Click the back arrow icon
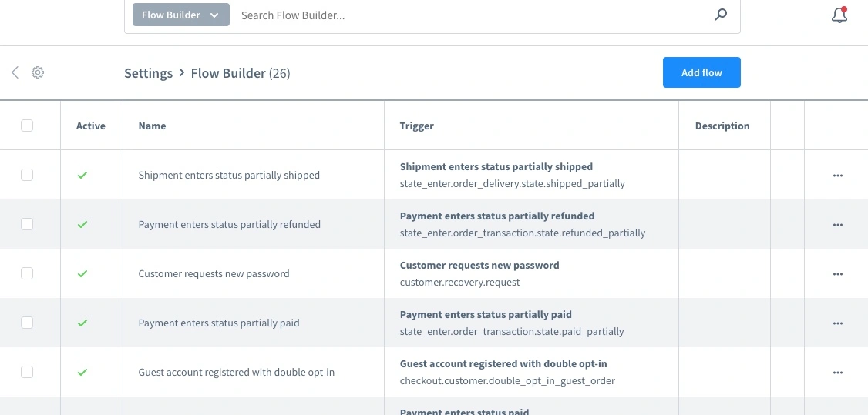The height and width of the screenshot is (415, 868). tap(15, 72)
